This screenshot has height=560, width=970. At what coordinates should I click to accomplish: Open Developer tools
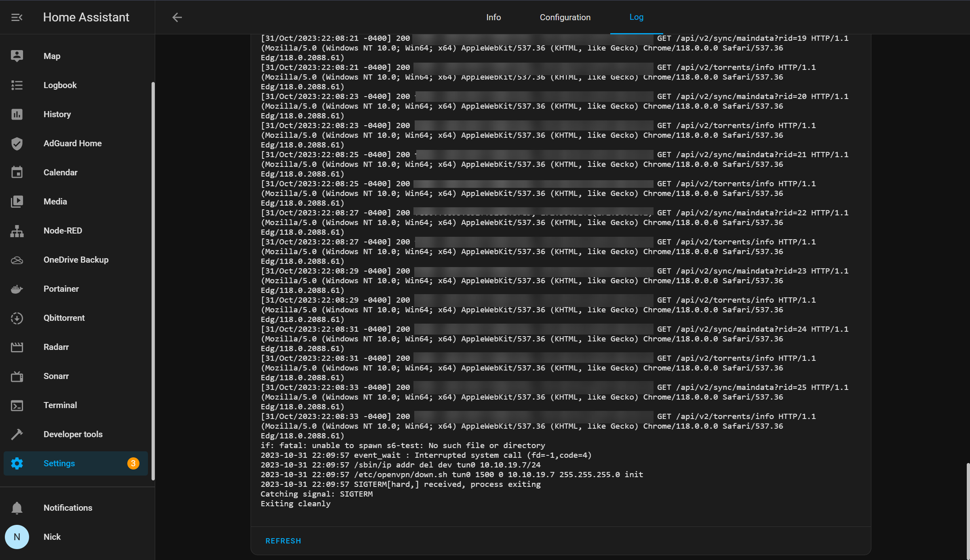pos(73,434)
